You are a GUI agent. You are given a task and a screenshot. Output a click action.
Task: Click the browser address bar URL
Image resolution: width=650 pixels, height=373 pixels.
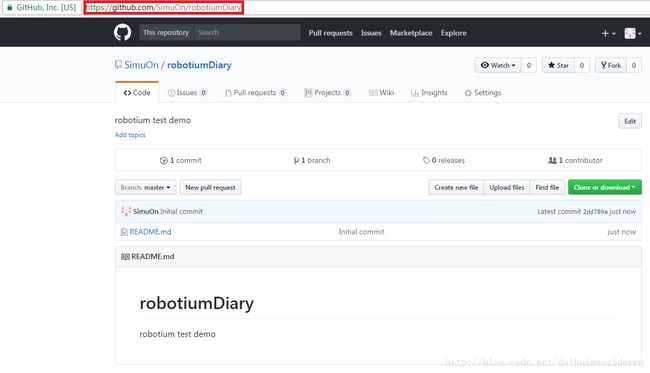(x=163, y=7)
